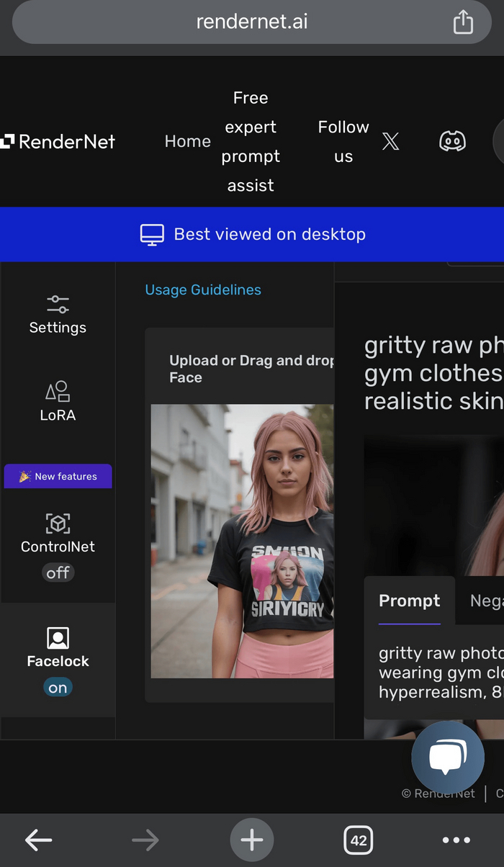This screenshot has height=867, width=504.
Task: Open the ControlNet cube icon
Action: [58, 524]
